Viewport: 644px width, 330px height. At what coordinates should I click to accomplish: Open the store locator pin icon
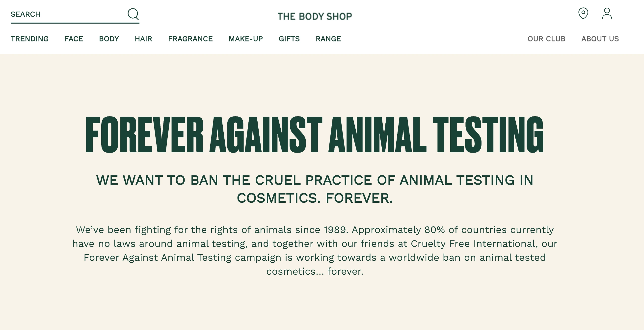pyautogui.click(x=583, y=13)
